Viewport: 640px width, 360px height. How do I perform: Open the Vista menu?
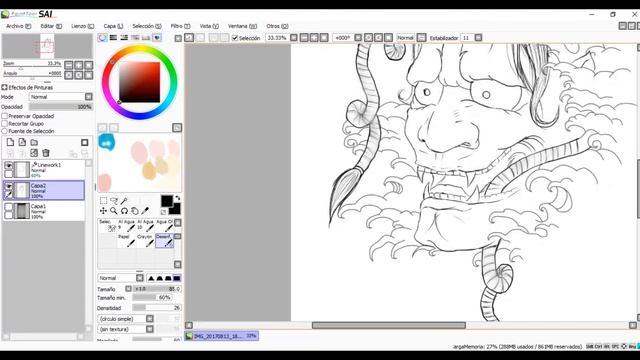click(209, 26)
